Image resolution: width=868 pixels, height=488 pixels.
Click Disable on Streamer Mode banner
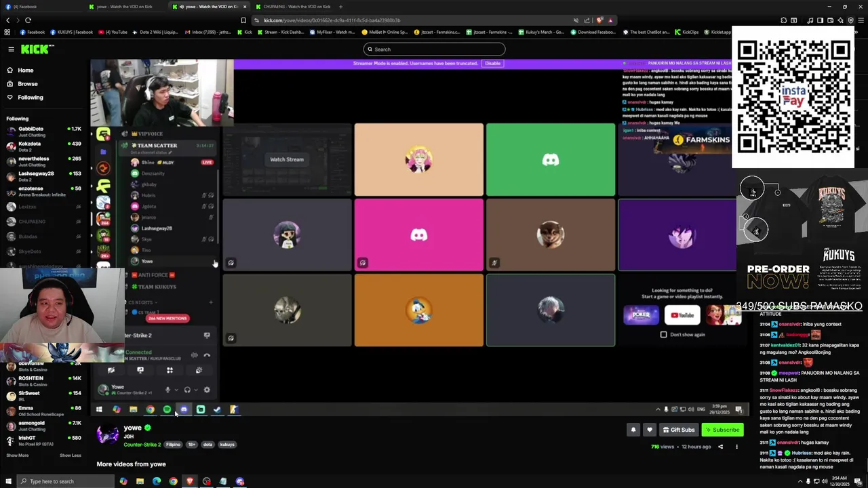[x=492, y=63]
